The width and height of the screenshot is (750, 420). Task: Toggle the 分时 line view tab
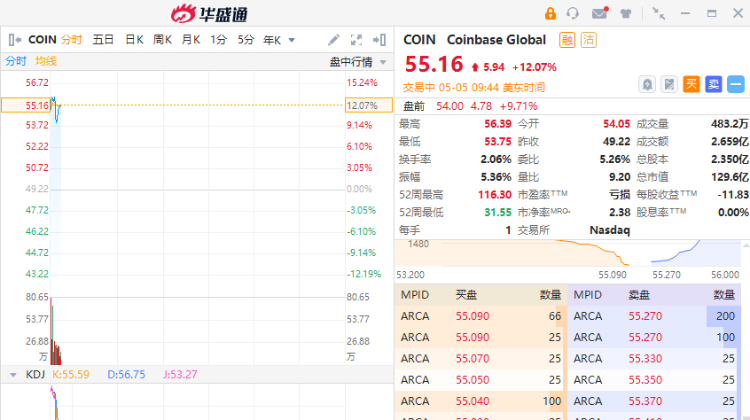[16, 61]
